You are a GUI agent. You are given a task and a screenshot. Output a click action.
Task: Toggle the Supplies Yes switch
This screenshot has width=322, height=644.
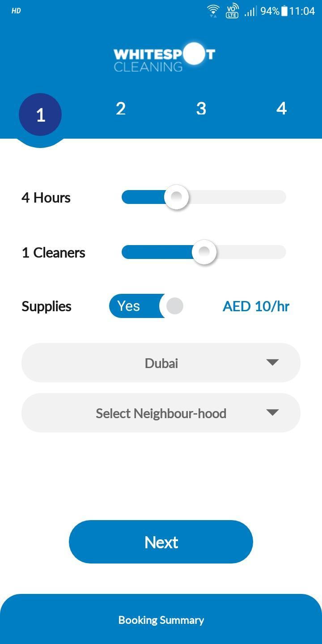point(146,306)
